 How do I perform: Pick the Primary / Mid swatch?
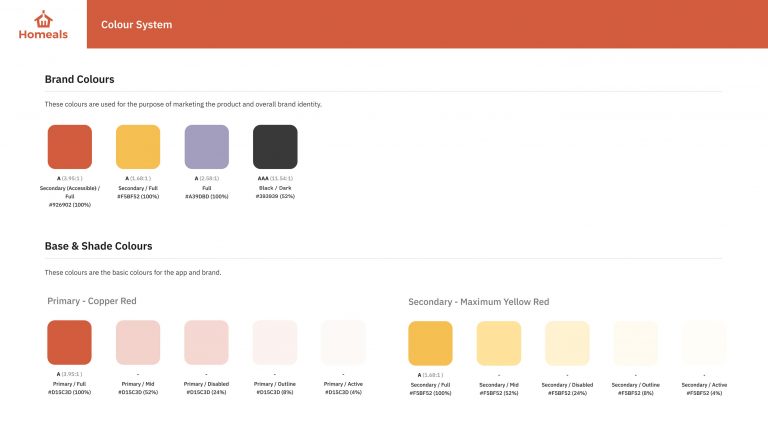(138, 342)
